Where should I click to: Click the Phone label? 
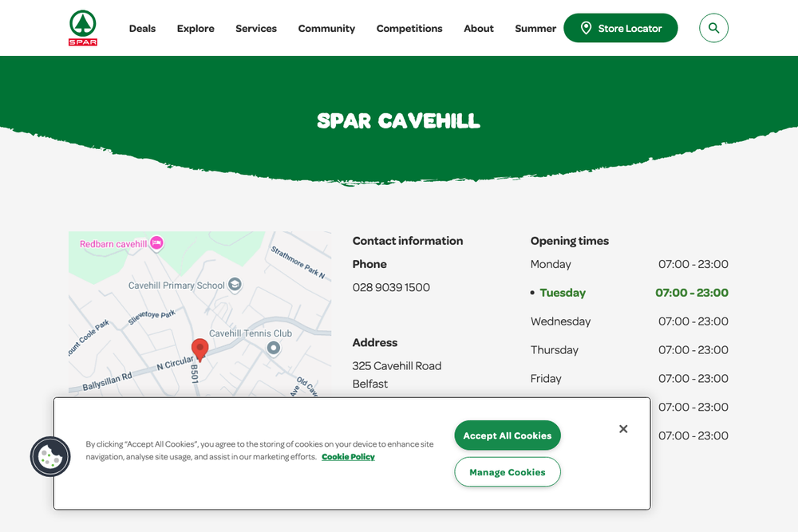pos(369,264)
